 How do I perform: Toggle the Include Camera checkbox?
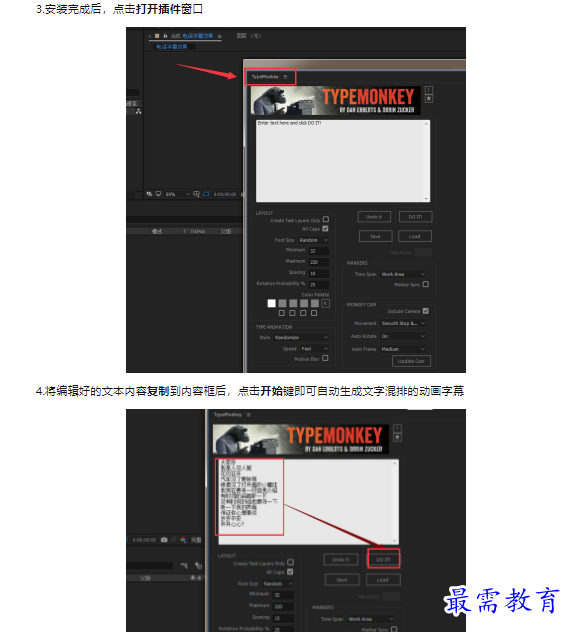(426, 311)
